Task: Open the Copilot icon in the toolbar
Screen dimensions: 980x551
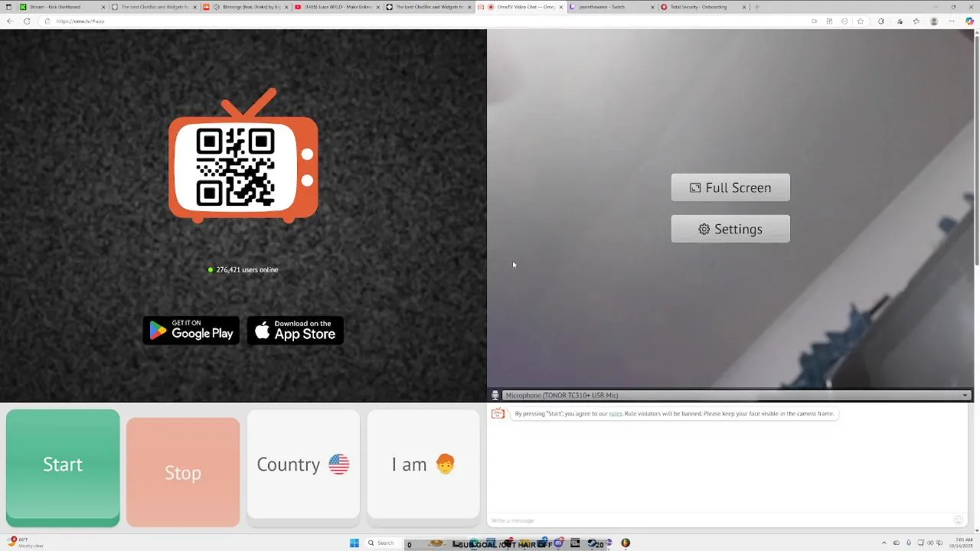Action: point(969,21)
